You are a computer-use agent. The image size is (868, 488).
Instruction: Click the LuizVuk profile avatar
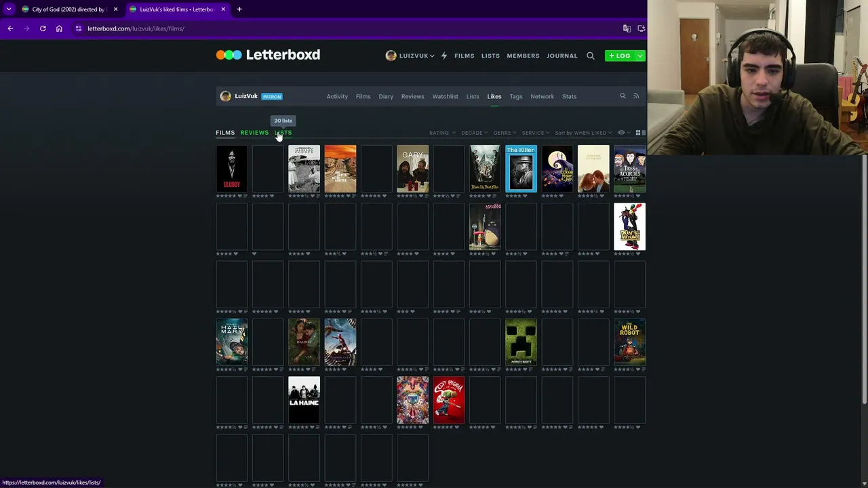tap(226, 96)
